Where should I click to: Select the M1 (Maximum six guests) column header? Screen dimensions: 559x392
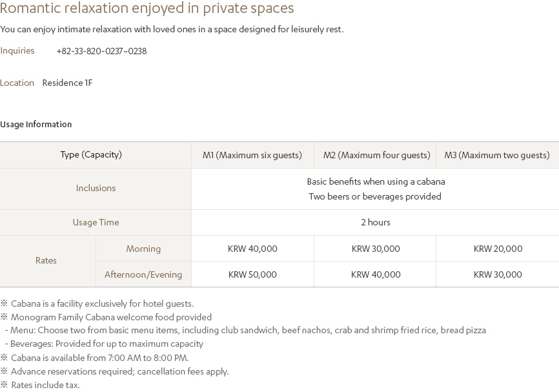click(252, 155)
